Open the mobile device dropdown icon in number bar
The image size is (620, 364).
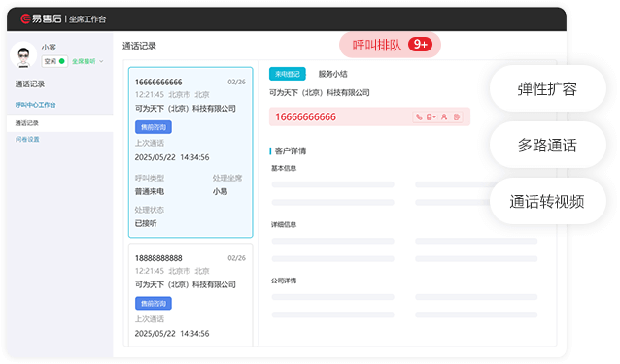431,117
